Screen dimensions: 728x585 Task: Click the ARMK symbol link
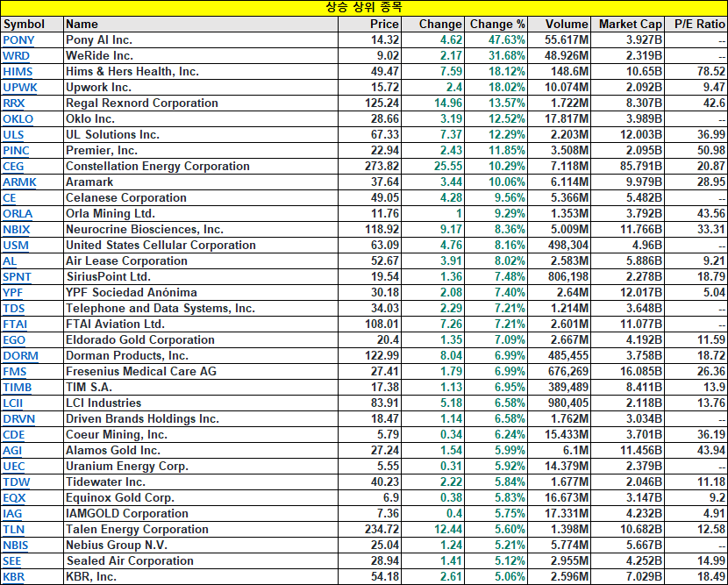click(x=19, y=182)
